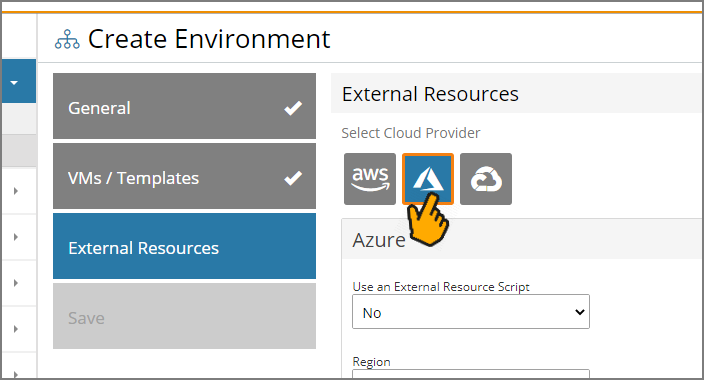Click the Select Cloud Provider label

click(x=411, y=133)
